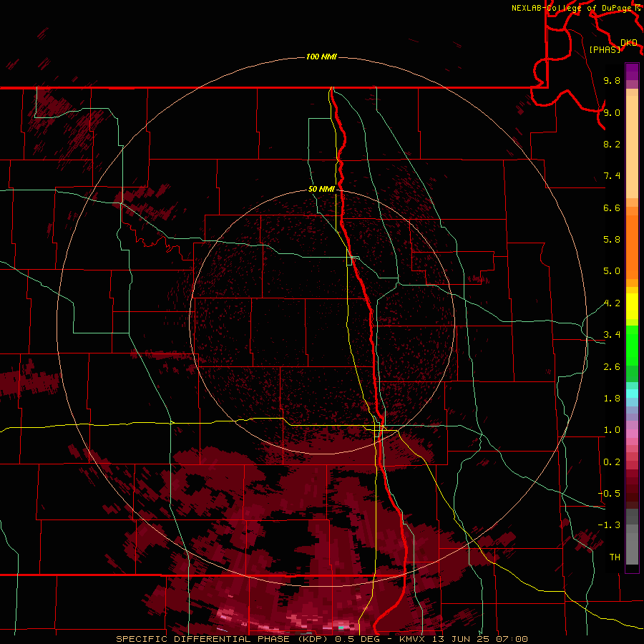Click the 9.0 color scale value
The width and height of the screenshot is (644, 644).
pos(612,112)
